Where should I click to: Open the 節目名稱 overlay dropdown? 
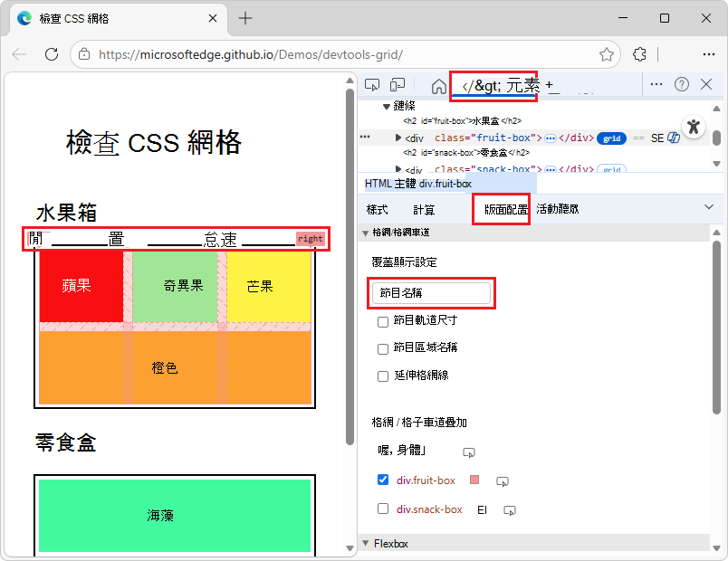coord(432,293)
